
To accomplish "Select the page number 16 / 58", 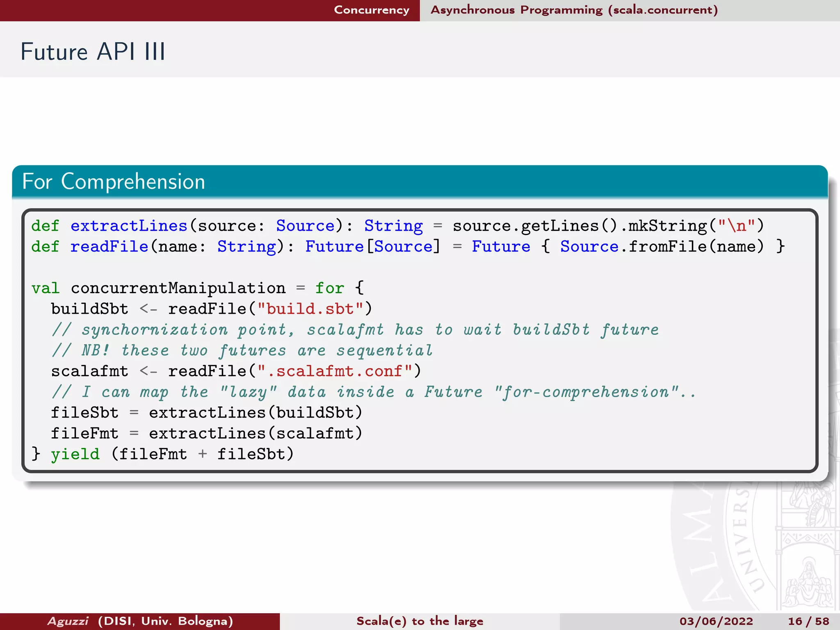I will (x=808, y=621).
